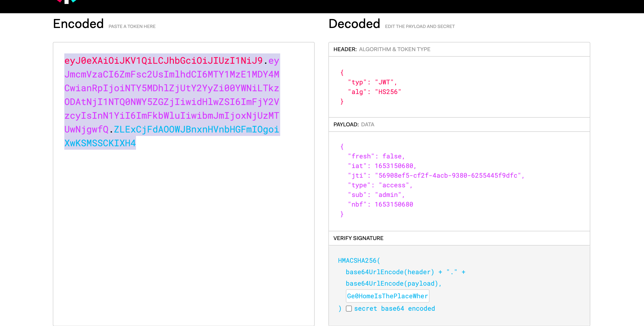Toggle the "secret base64 encoded" checkbox
Viewport: 644px width, 326px height.
[x=349, y=309]
